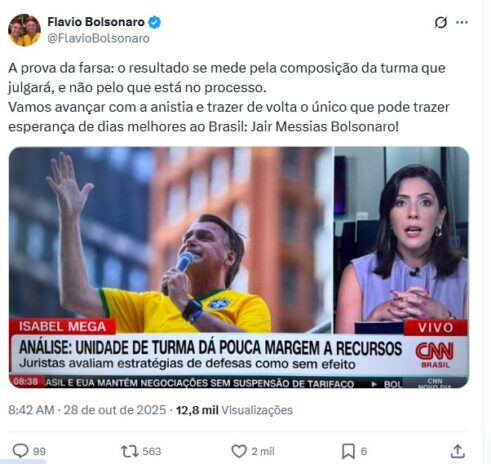Open the 8:42 AM timestamp link

click(x=31, y=410)
